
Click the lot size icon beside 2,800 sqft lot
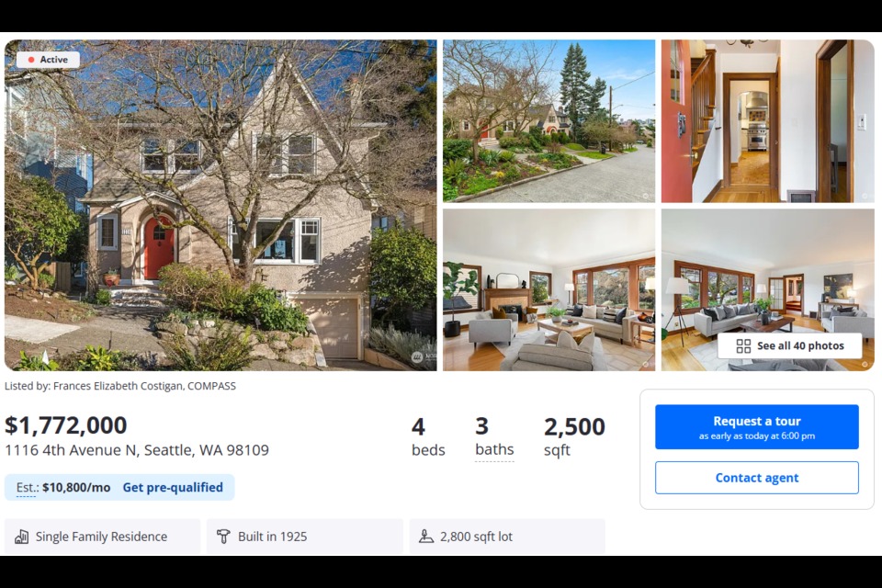coord(425,537)
